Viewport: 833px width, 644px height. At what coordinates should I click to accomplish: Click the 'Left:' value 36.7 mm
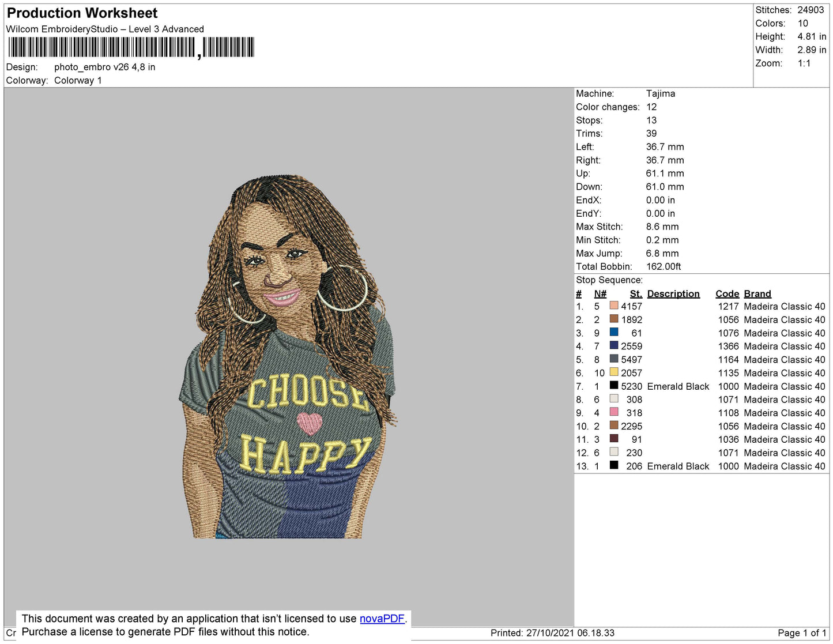[665, 146]
